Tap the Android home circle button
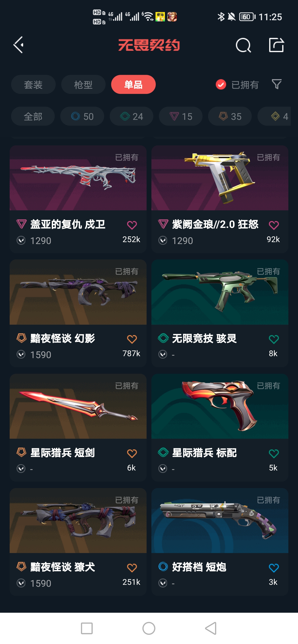 (149, 628)
